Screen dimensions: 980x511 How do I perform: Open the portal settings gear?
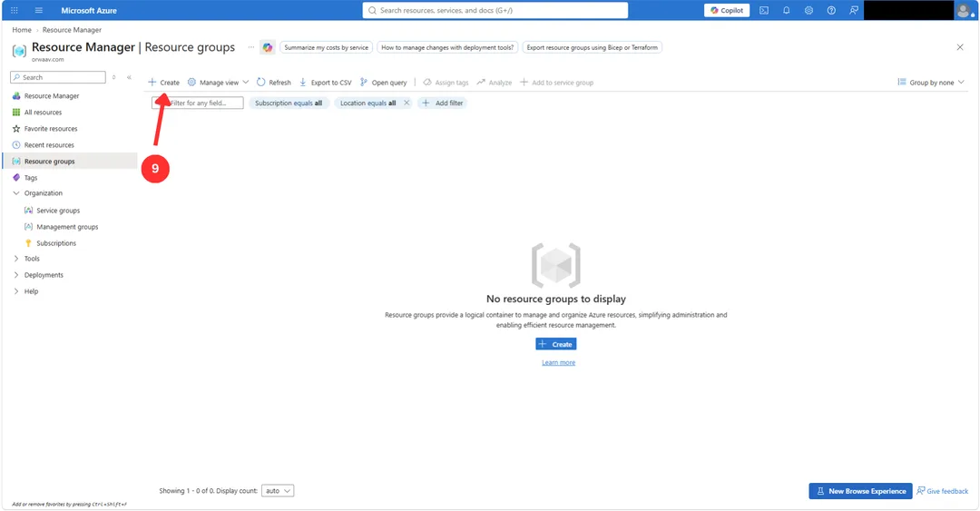click(808, 11)
